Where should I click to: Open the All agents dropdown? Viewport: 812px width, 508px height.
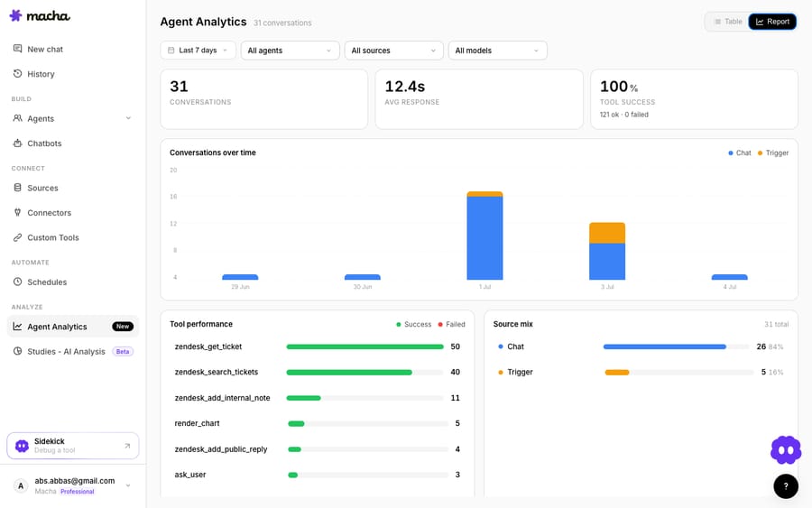click(x=290, y=51)
